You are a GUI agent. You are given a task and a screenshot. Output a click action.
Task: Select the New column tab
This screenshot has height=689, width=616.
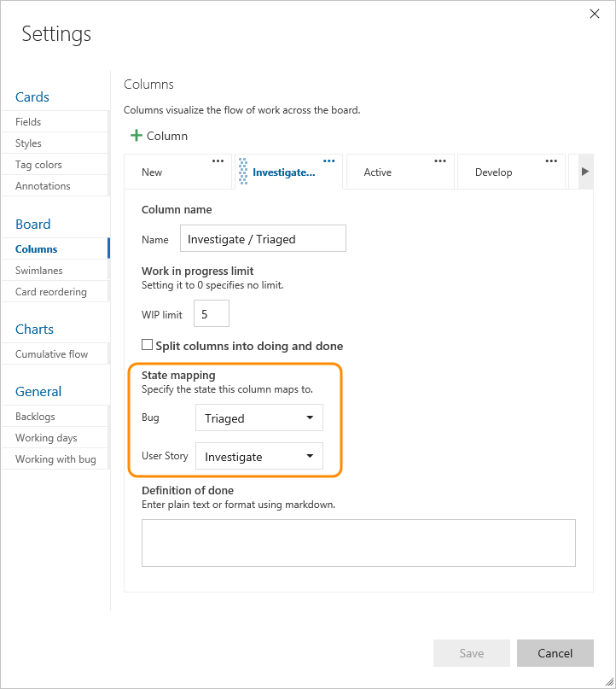pyautogui.click(x=153, y=172)
